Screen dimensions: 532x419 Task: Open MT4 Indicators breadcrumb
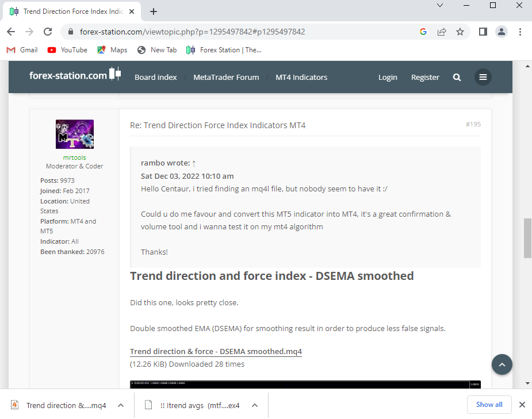pyautogui.click(x=301, y=77)
